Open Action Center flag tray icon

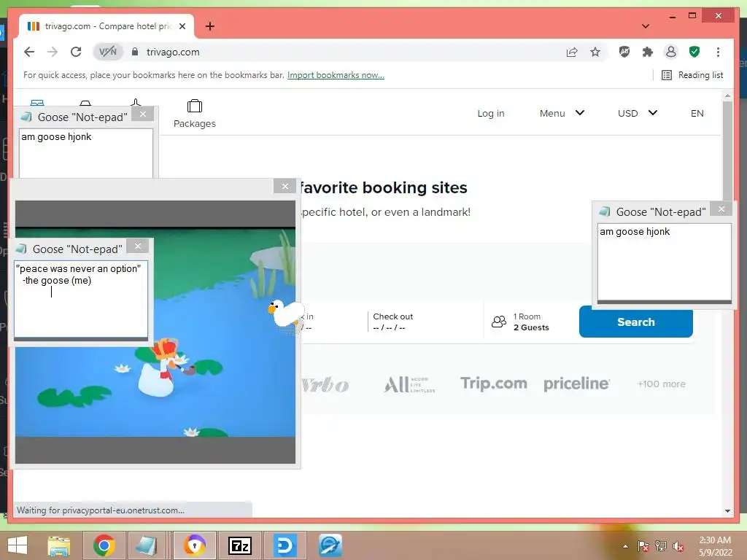point(643,546)
